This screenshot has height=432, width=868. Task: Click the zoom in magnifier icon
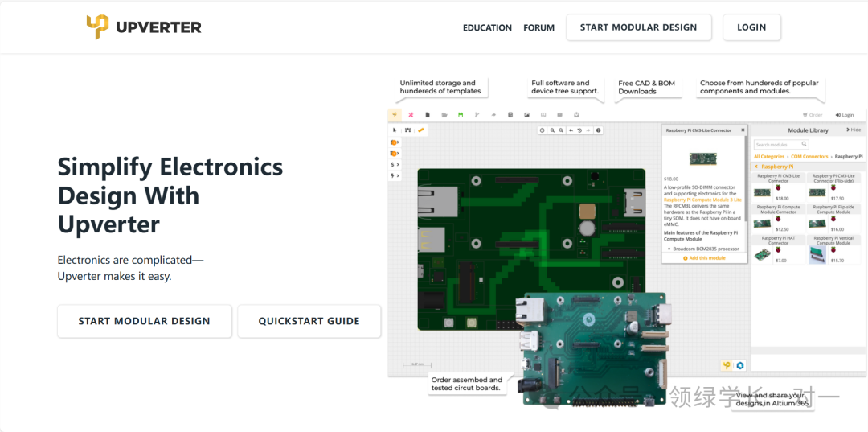552,130
